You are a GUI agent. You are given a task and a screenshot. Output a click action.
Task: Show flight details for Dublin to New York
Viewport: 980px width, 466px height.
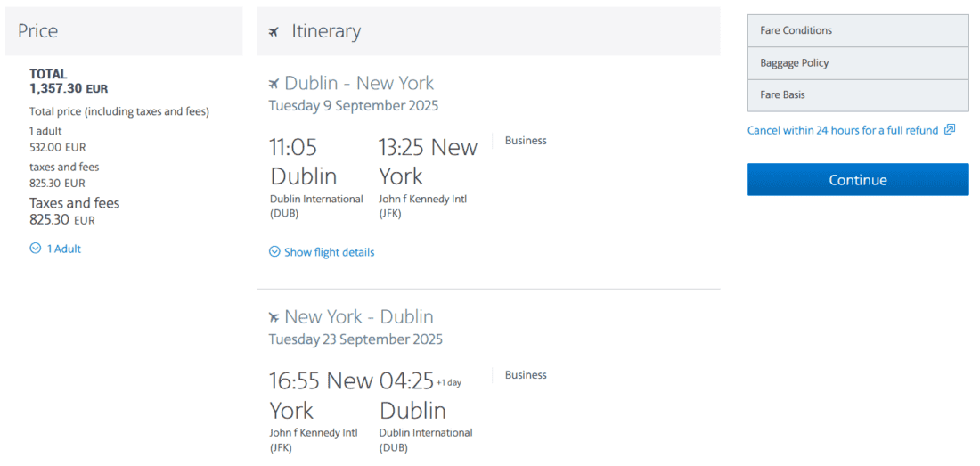pos(329,252)
